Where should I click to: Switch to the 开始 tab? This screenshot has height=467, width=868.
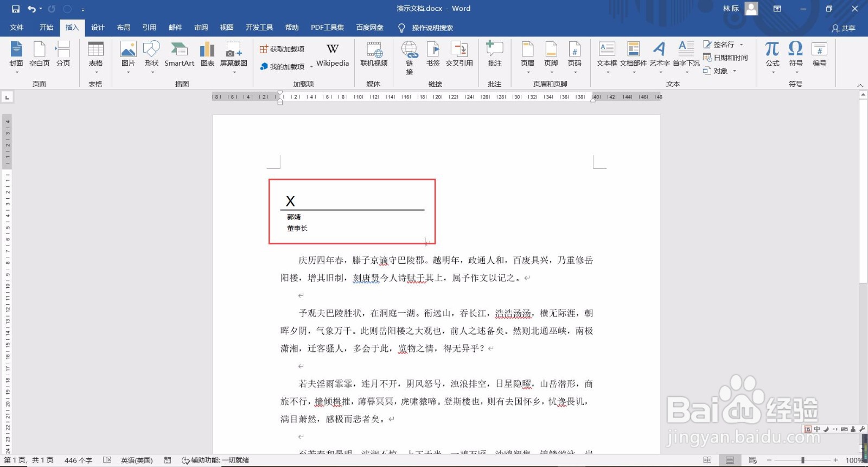pyautogui.click(x=46, y=28)
